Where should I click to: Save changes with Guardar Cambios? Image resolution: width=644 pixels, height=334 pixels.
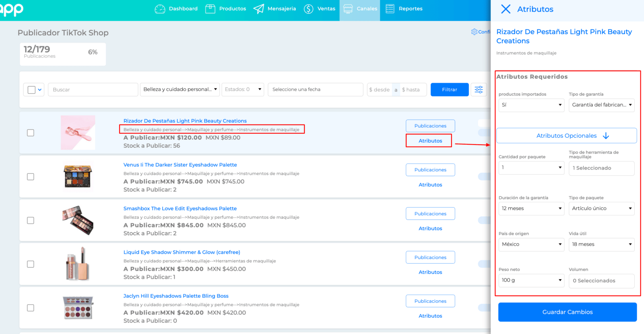click(568, 312)
